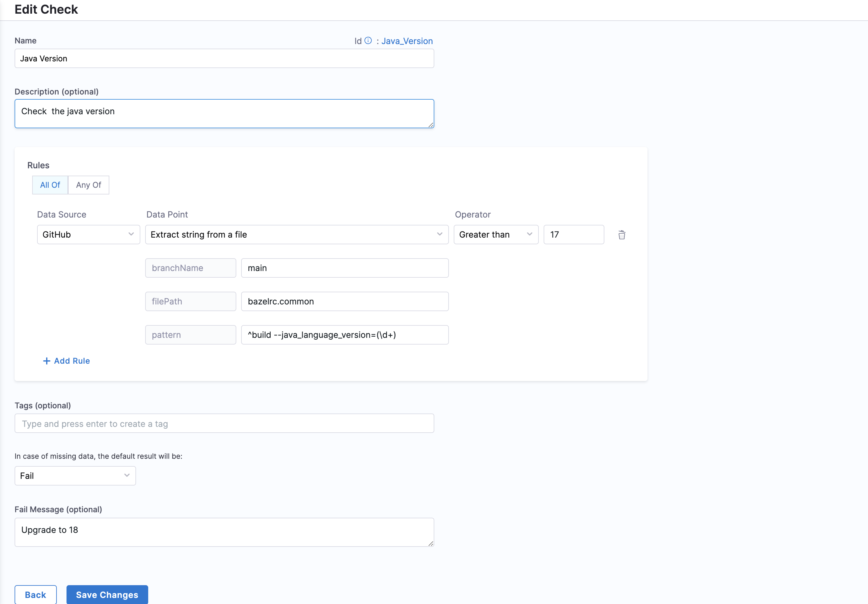Expand the Extract string from a file dropdown
868x604 pixels.
[296, 235]
